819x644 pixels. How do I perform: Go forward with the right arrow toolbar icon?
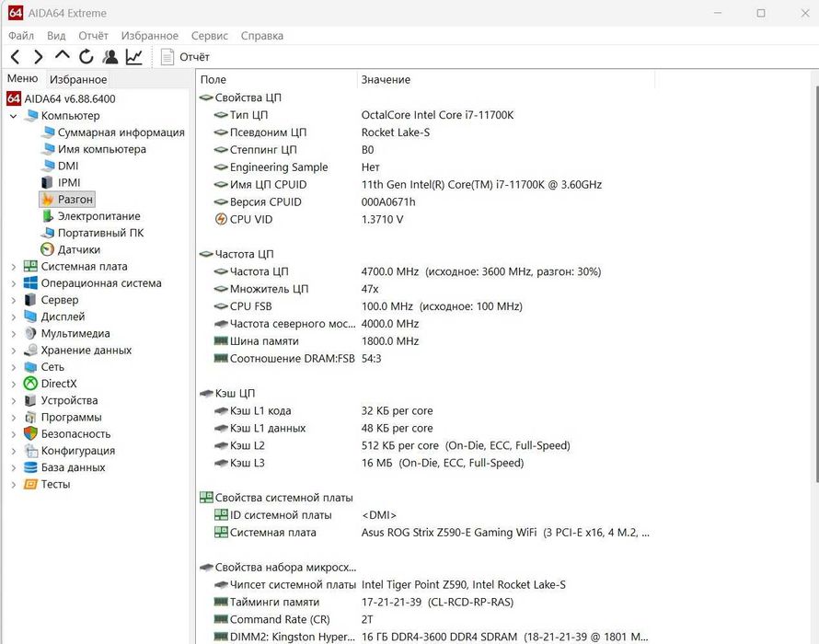[x=38, y=56]
